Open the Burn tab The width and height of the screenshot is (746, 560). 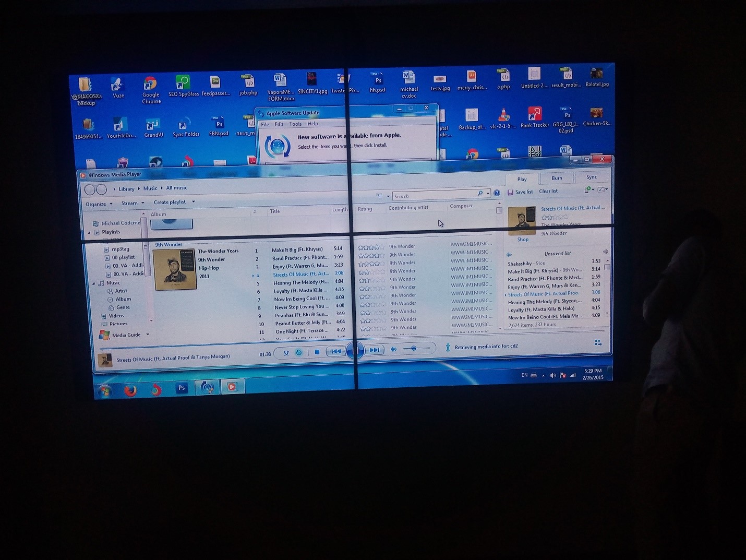click(557, 178)
